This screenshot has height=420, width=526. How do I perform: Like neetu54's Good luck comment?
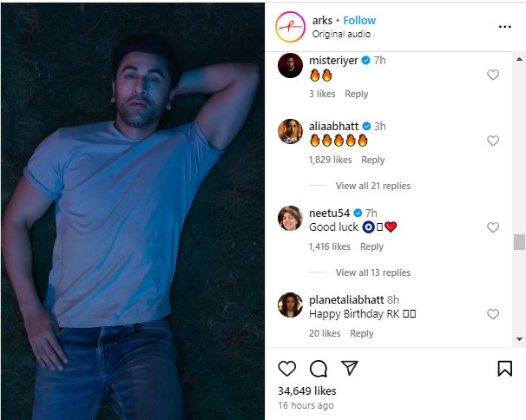[x=493, y=227]
